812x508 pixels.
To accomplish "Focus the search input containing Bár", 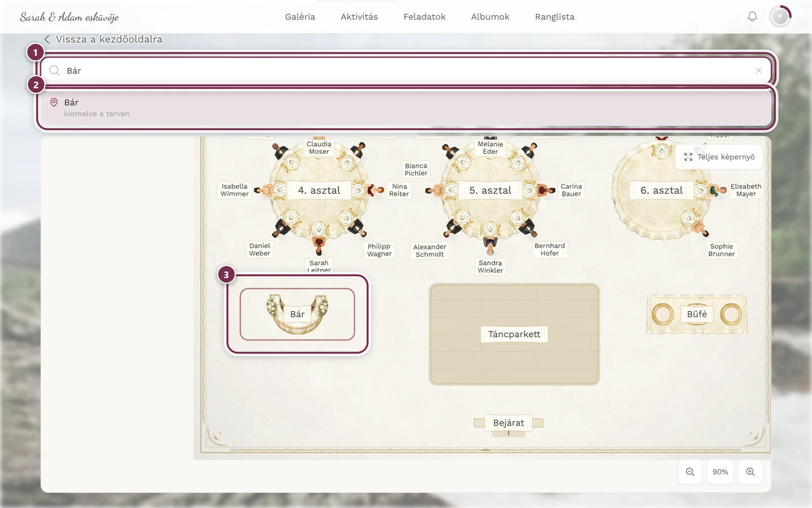I will (x=406, y=71).
